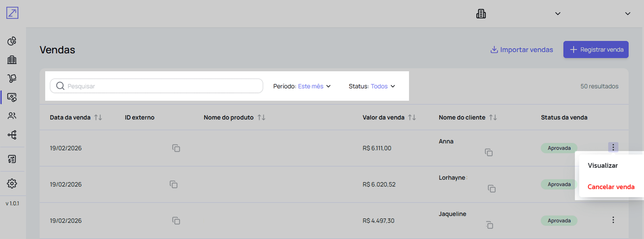The image size is (644, 239).
Task: Sort table by Data da venda
Action: 98,117
